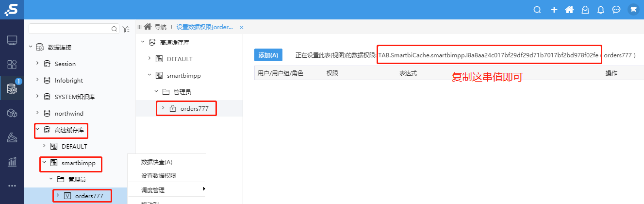Expand the Infobright connection node

(x=37, y=80)
